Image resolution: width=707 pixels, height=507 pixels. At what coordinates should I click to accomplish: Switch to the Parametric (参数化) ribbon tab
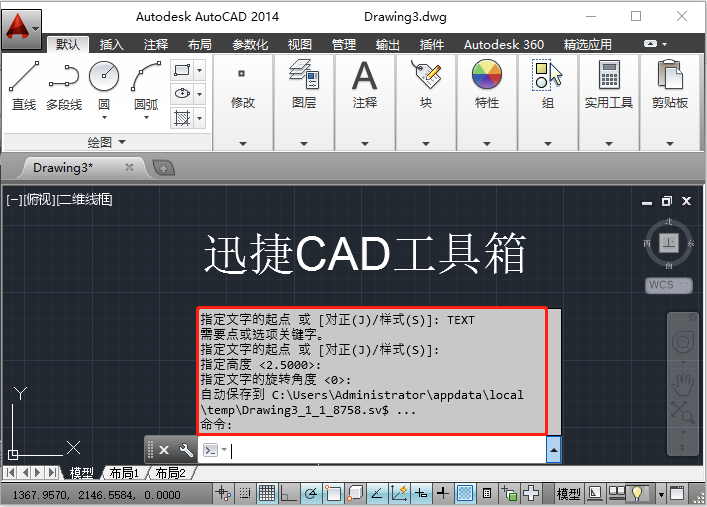click(x=250, y=45)
